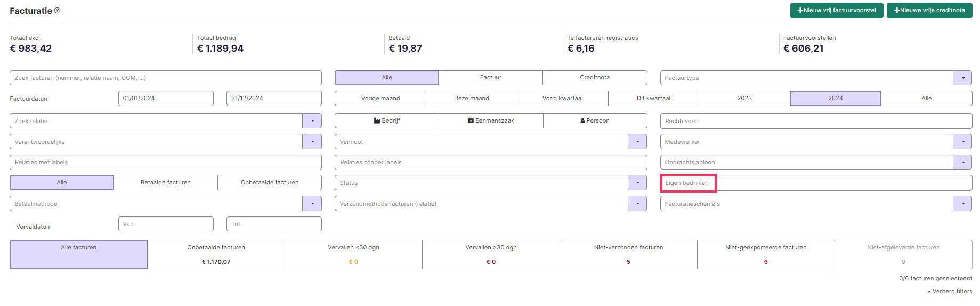Choose the Vorige maand period
Viewport: 980px width, 306px height.
380,98
